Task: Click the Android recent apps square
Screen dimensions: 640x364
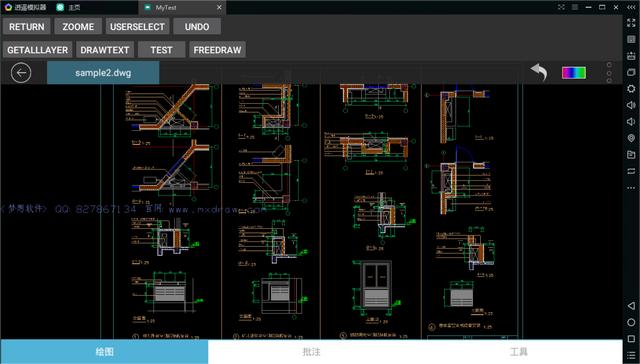Action: coord(631,339)
